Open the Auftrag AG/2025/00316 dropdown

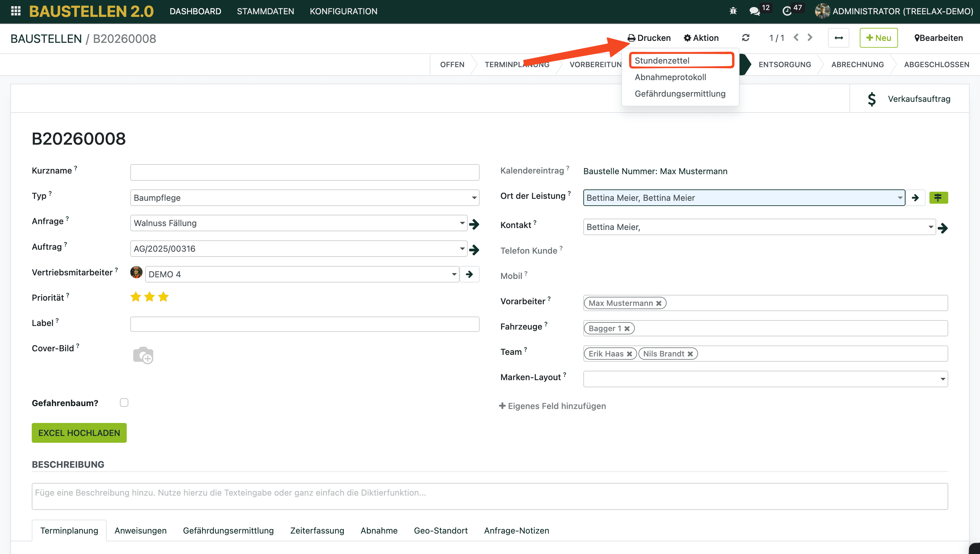462,249
